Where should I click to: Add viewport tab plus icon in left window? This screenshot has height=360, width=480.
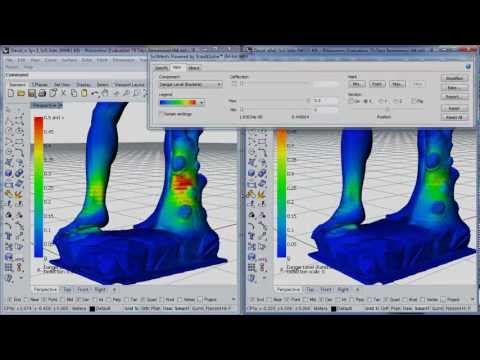(114, 289)
